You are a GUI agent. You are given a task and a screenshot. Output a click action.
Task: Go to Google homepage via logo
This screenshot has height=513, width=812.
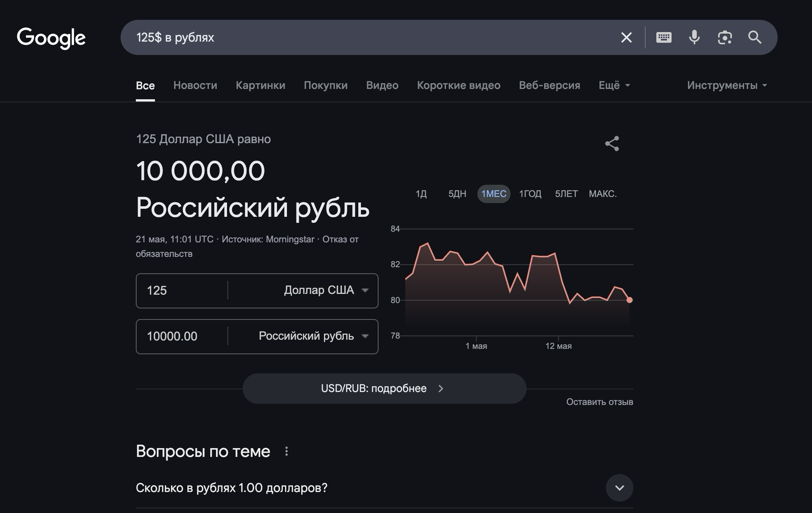coord(51,38)
